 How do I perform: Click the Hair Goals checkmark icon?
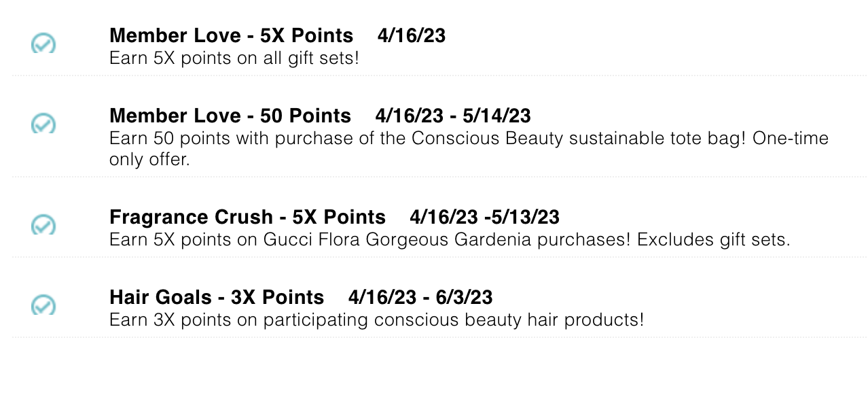click(43, 305)
